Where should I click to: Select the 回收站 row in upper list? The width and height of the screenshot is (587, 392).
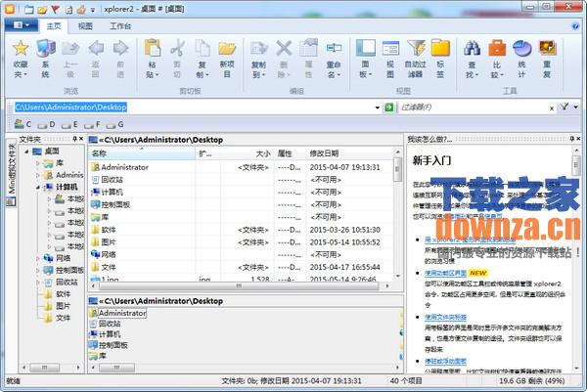242,180
